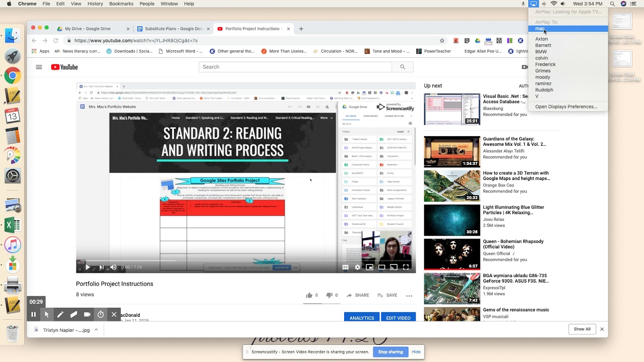The width and height of the screenshot is (644, 362).
Task: Click the AirPlay icon in the menu bar
Action: pos(534,4)
